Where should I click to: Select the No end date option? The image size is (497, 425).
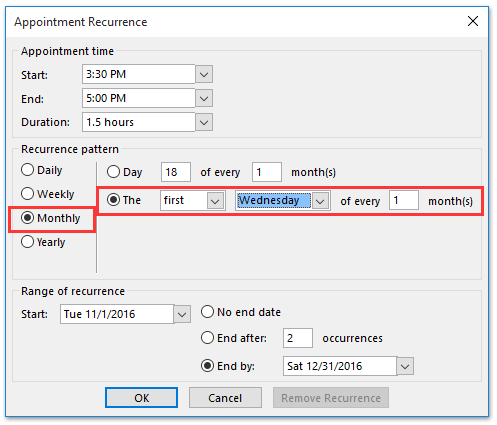[x=241, y=312]
